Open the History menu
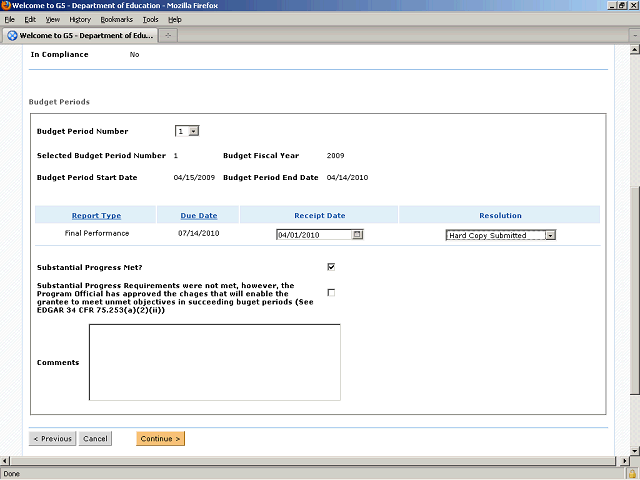Screen dimensions: 640x480 point(80,20)
